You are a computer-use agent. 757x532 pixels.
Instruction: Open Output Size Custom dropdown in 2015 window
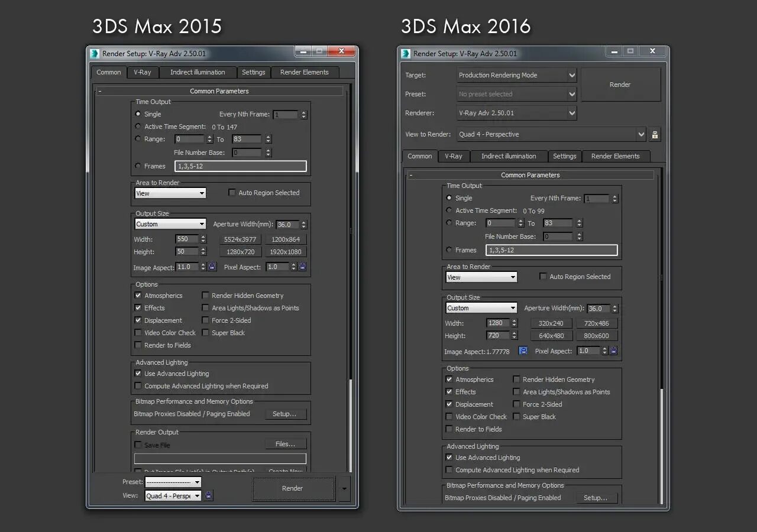click(170, 224)
